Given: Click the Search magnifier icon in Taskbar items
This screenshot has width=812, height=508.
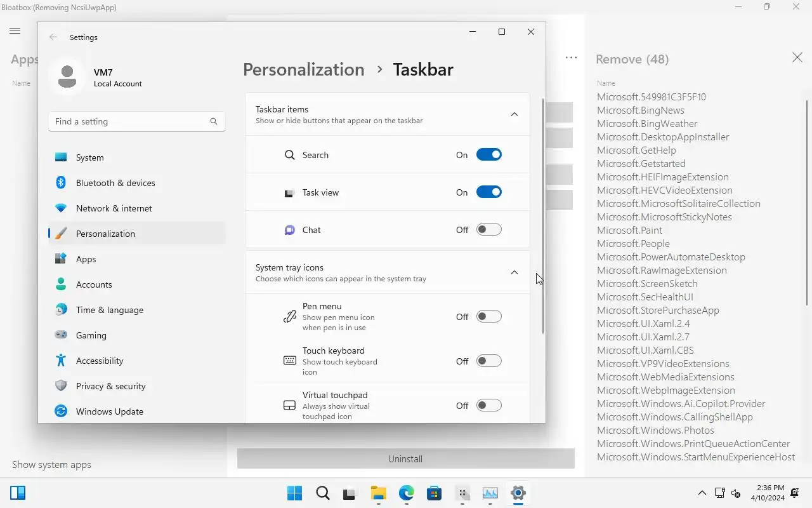Looking at the screenshot, I should coord(290,155).
